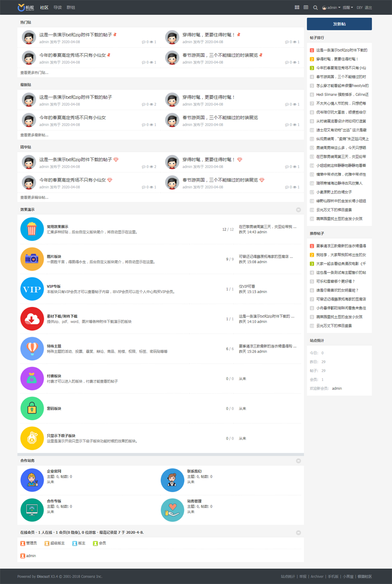Click Discuz! link in footer
392x584 pixels.
pyautogui.click(x=44, y=577)
